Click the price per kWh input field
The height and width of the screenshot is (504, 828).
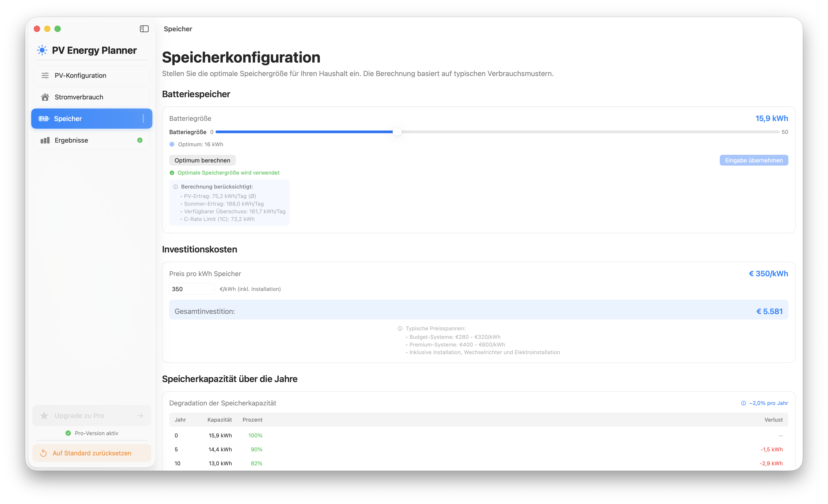point(191,289)
